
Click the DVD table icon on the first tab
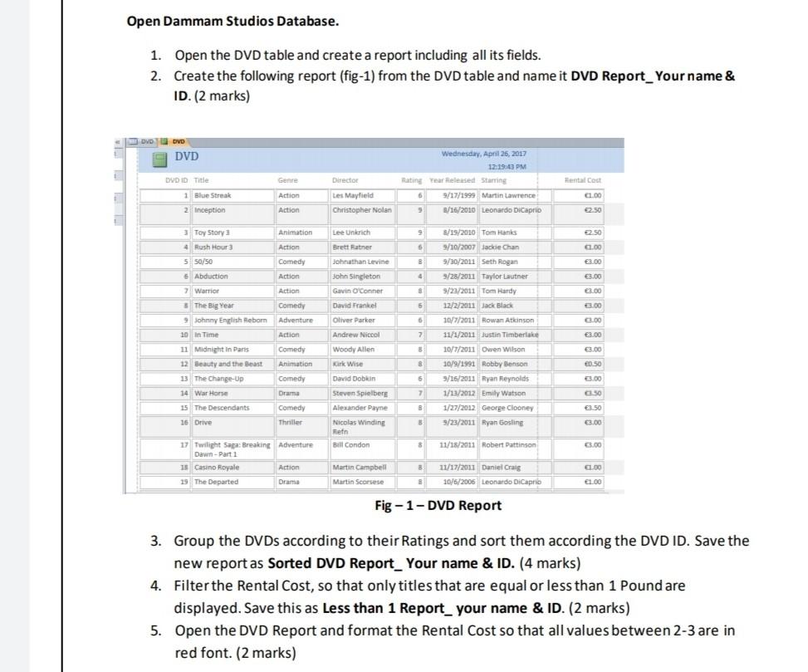134,141
